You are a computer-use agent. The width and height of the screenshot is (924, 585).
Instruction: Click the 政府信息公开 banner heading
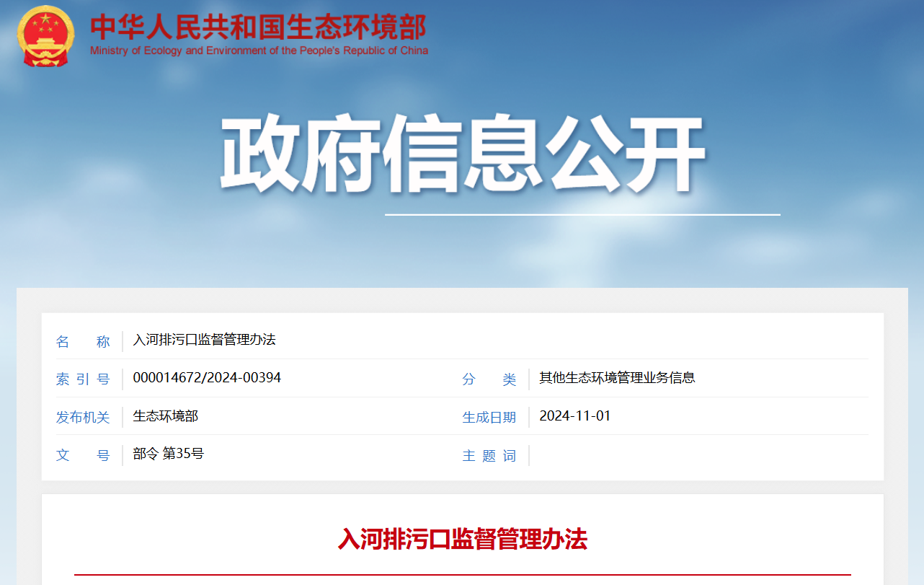point(462,155)
